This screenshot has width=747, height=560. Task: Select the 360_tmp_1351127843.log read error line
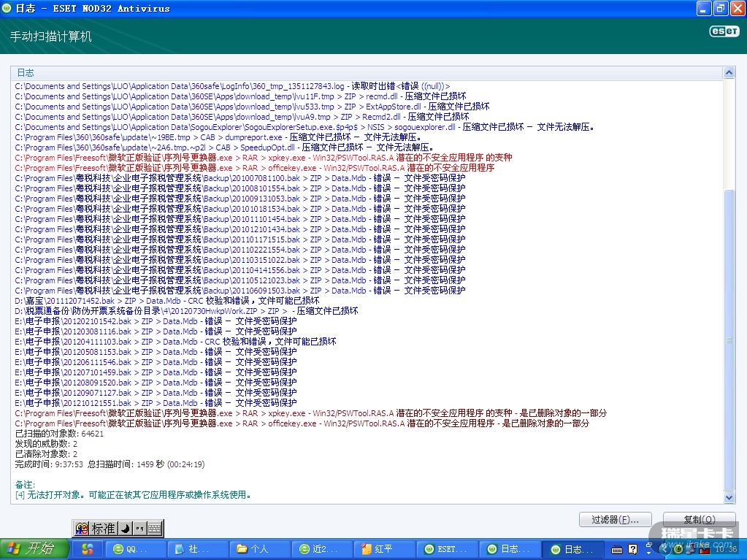click(x=232, y=86)
